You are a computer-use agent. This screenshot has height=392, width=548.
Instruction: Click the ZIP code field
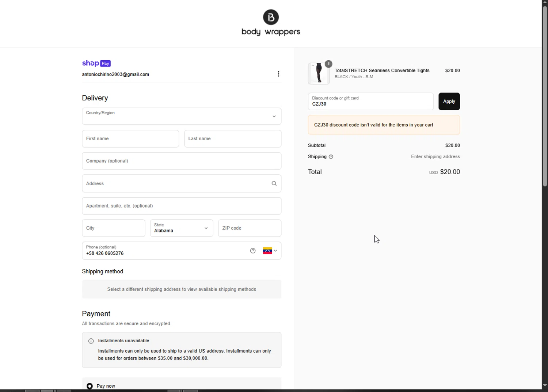[x=250, y=228]
